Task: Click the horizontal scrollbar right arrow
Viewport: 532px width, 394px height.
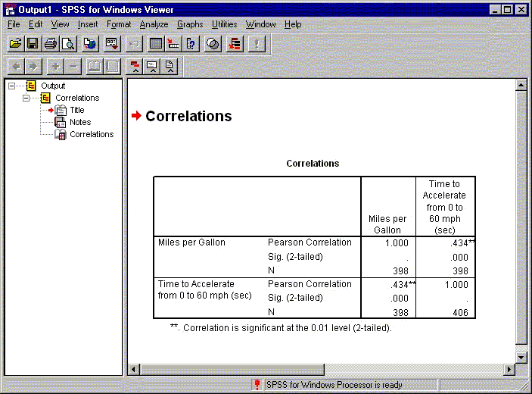Action: tap(509, 369)
